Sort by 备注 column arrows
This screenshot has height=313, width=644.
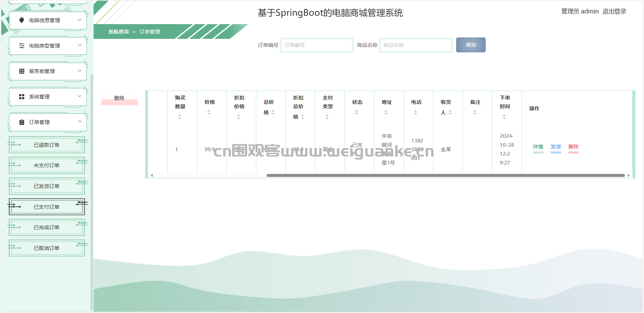[475, 112]
